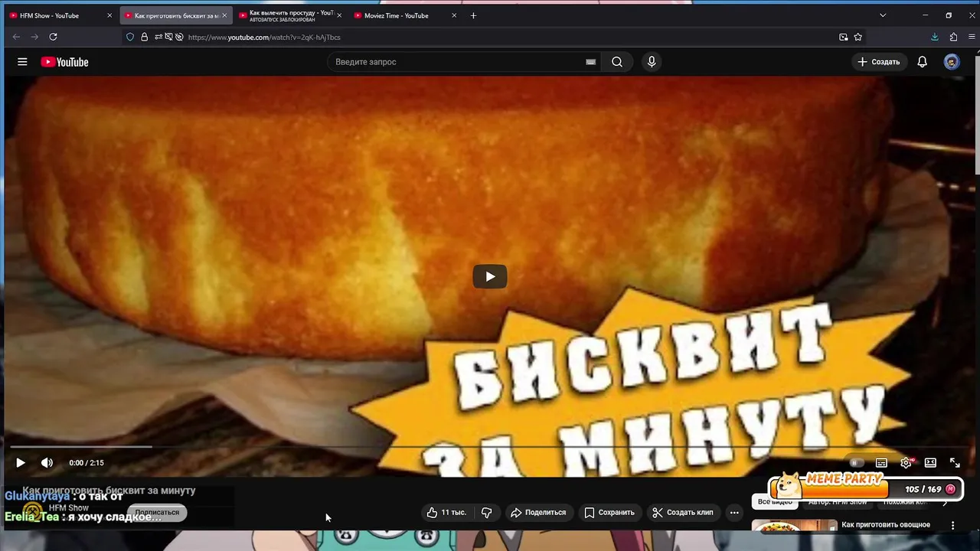Start voice search with microphone
980x551 pixels.
[x=652, y=62]
